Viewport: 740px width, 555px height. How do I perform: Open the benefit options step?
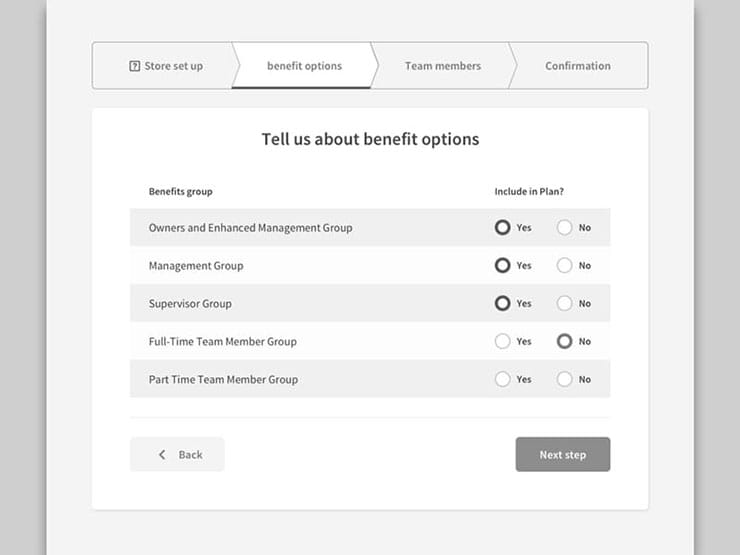(304, 66)
